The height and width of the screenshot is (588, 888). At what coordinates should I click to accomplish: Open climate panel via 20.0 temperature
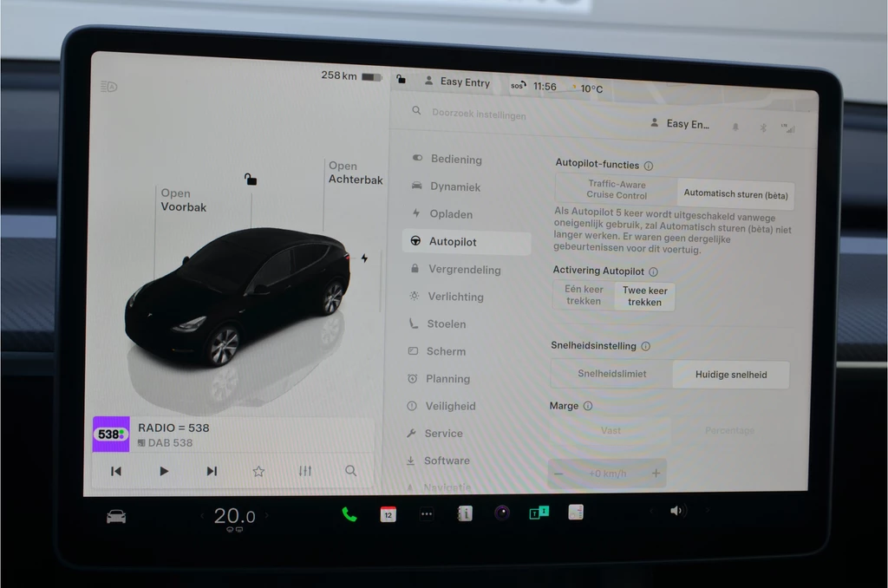point(234,516)
